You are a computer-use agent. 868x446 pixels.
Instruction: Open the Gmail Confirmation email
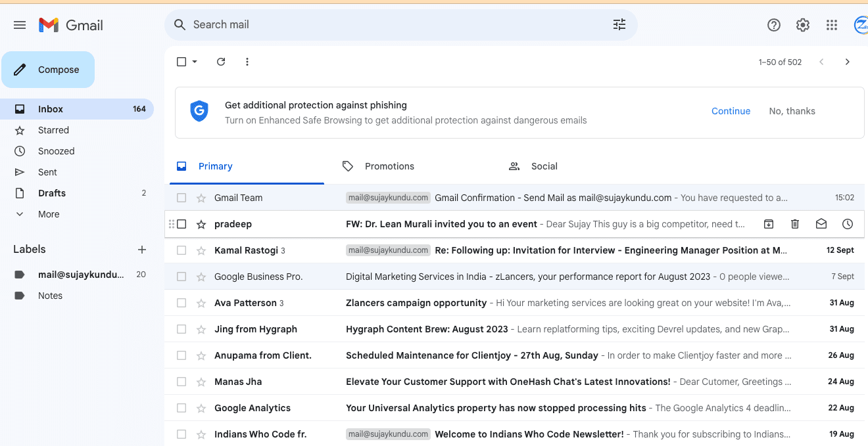coord(514,198)
